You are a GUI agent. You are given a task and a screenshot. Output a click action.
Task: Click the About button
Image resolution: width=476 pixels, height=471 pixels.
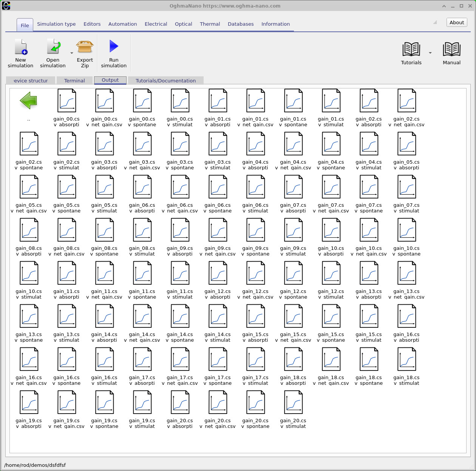click(x=457, y=22)
